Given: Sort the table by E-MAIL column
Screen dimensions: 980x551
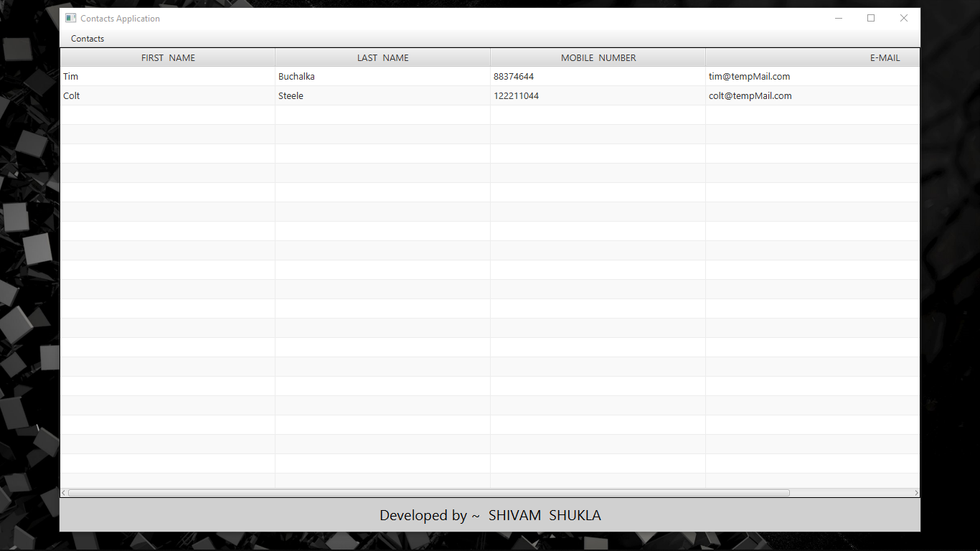Looking at the screenshot, I should pyautogui.click(x=884, y=57).
